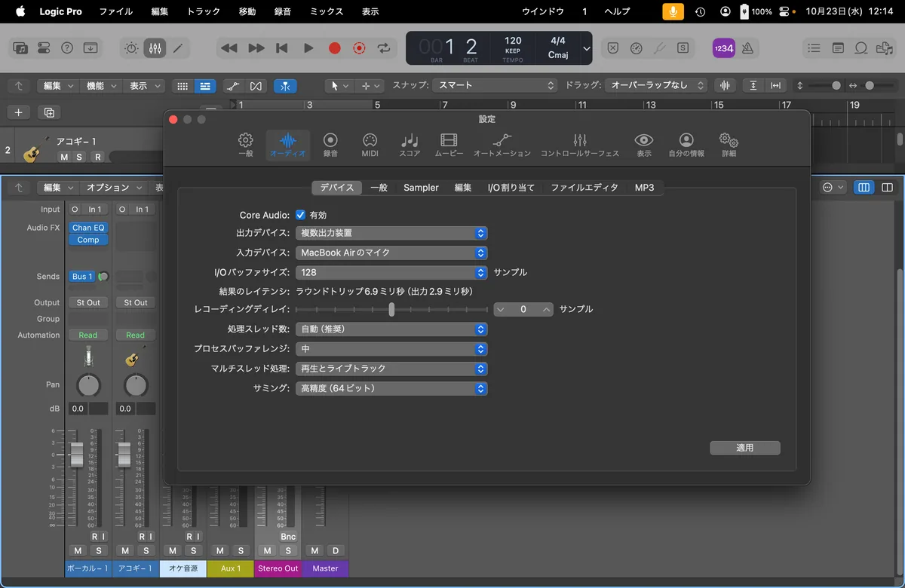Screen dimensions: 905x588
Task: Click the Chan EQ plugin slot
Action: [x=88, y=228]
